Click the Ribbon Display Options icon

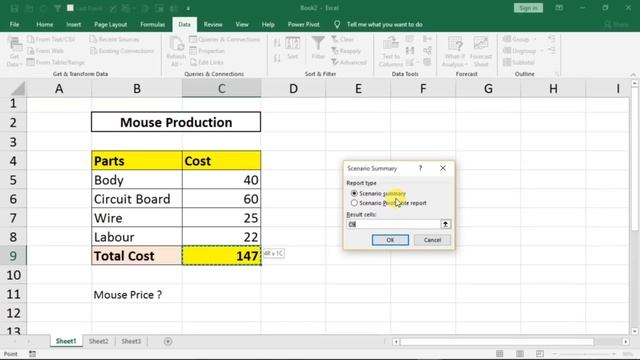(x=559, y=8)
